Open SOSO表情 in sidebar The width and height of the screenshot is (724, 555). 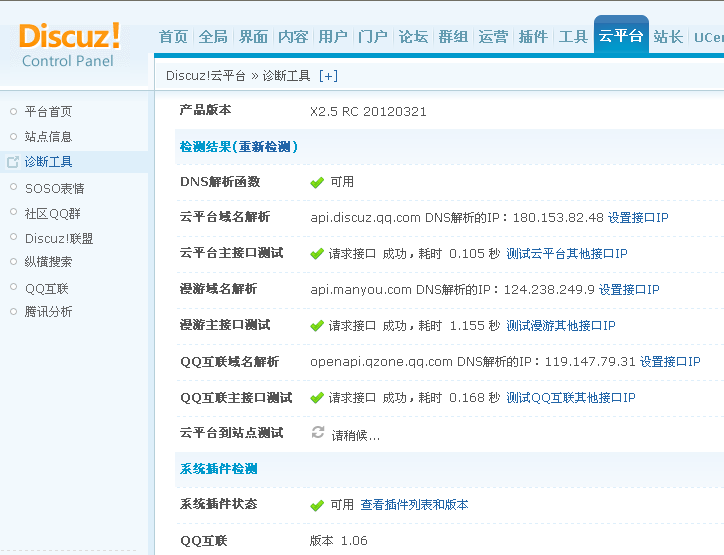coord(54,188)
